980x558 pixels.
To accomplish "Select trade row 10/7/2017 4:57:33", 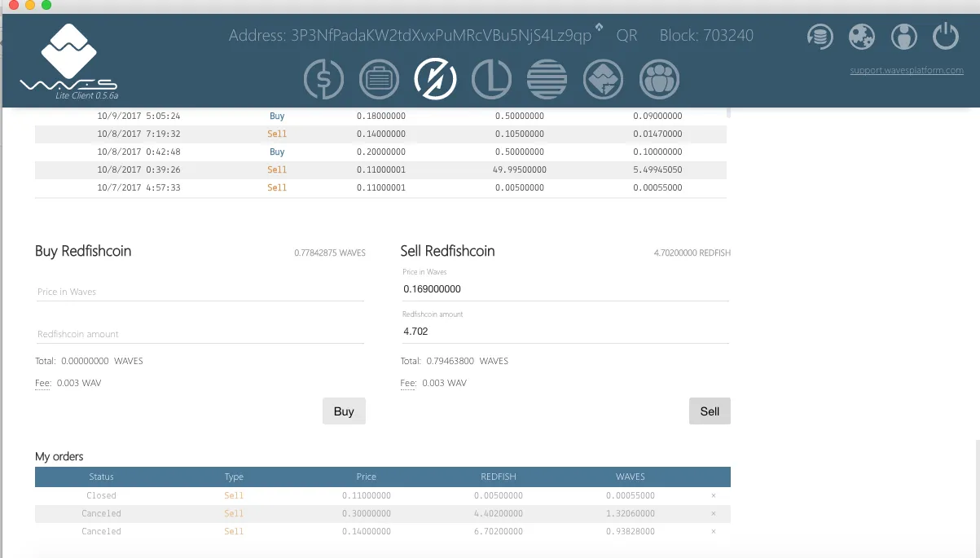I will tap(380, 188).
